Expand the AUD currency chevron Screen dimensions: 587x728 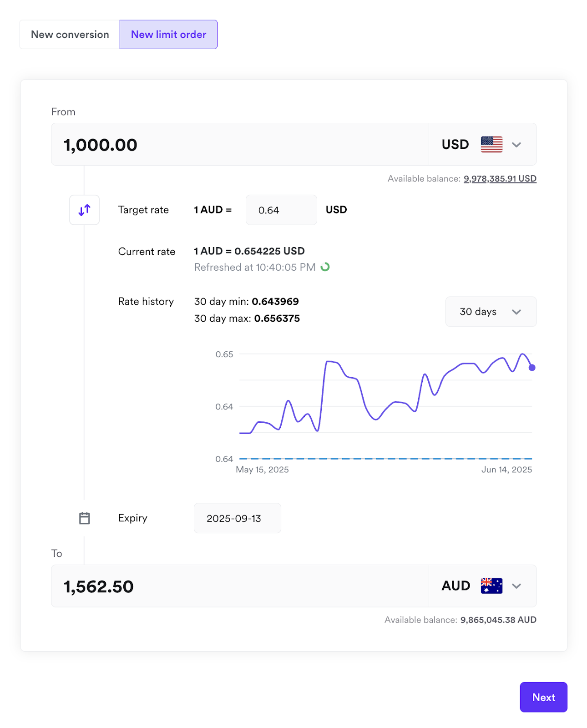click(x=516, y=586)
